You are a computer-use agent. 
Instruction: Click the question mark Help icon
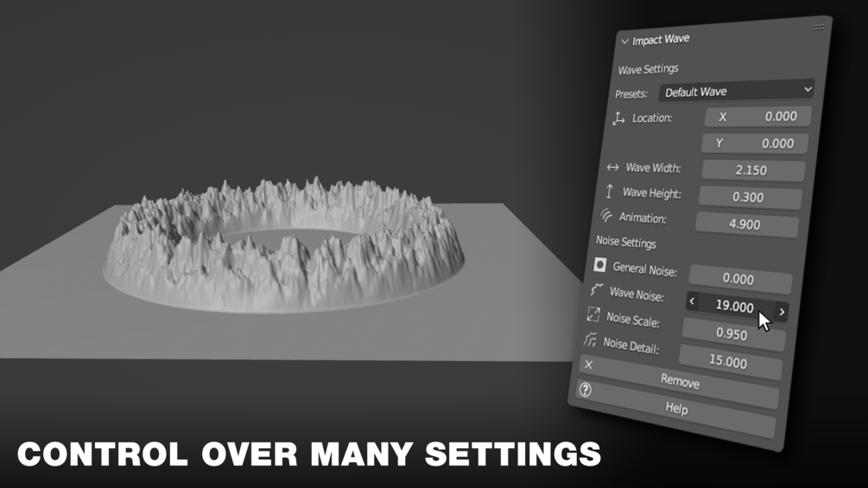point(585,390)
